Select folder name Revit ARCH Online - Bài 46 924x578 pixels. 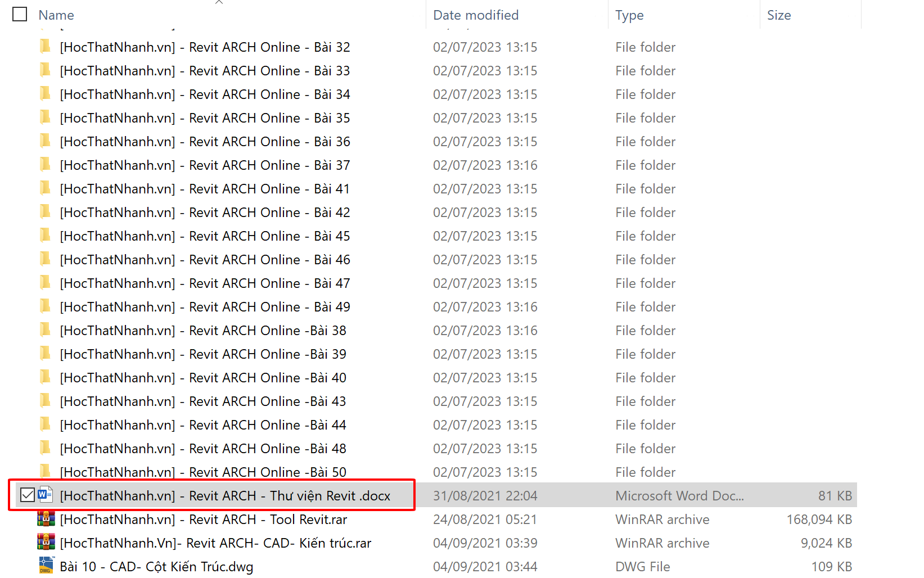click(x=205, y=260)
